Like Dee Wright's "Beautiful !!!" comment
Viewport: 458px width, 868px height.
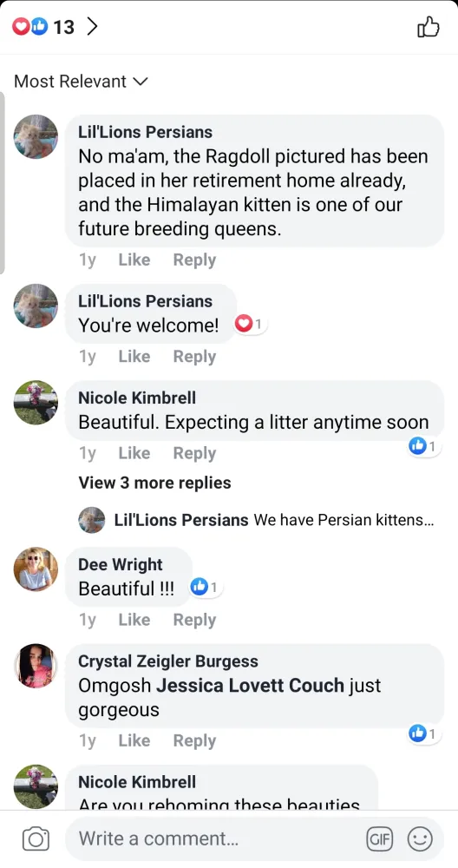[134, 620]
